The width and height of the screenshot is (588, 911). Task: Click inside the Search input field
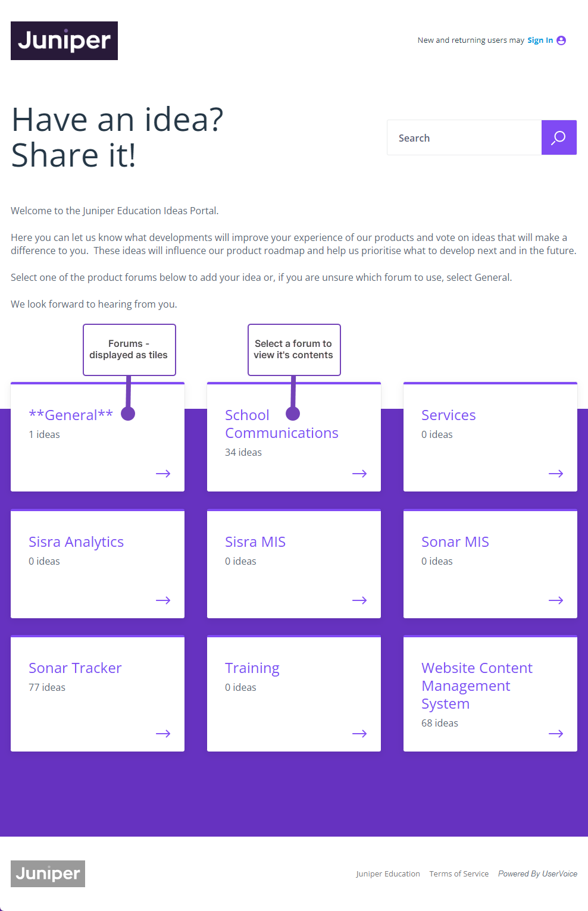click(x=464, y=137)
